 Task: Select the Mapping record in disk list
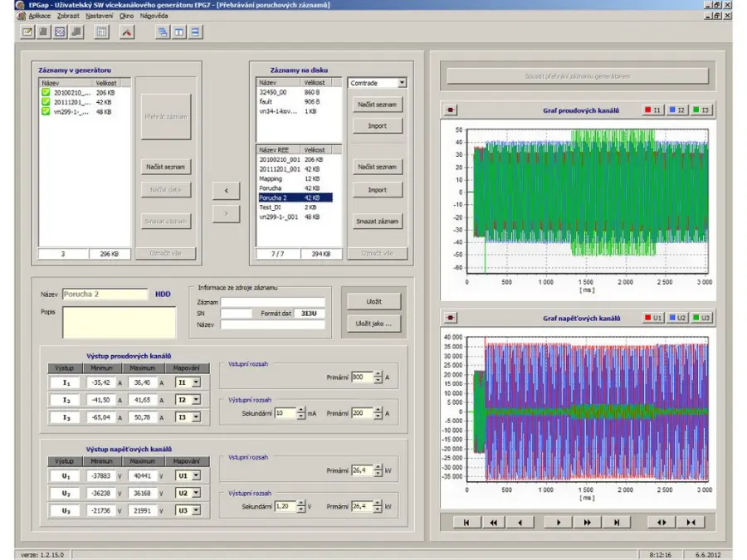click(x=271, y=178)
